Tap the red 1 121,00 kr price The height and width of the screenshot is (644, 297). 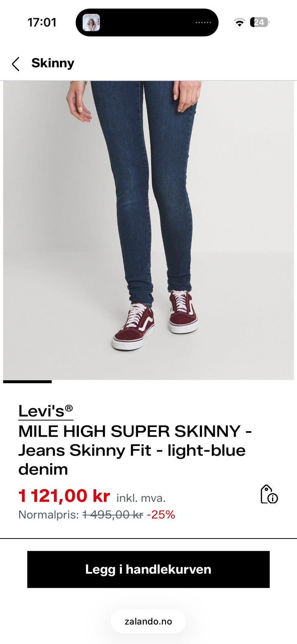pyautogui.click(x=64, y=496)
